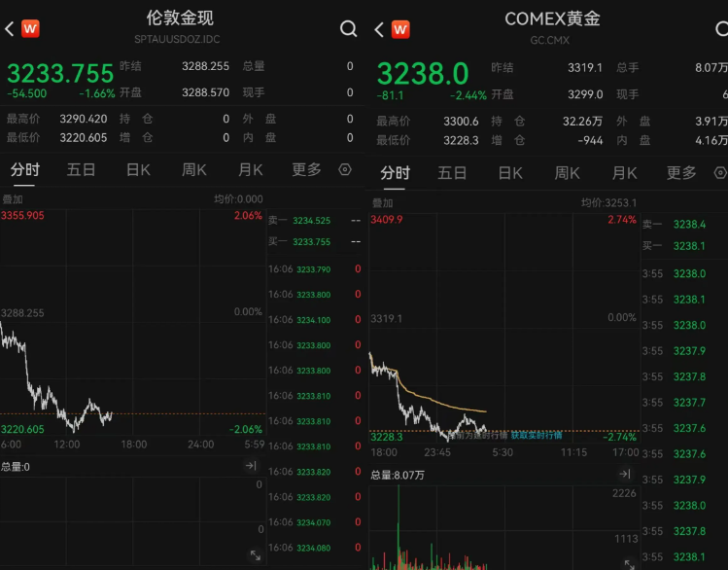728x570 pixels.
Task: Select the 日K tab for COMEX黄金
Action: pyautogui.click(x=511, y=173)
